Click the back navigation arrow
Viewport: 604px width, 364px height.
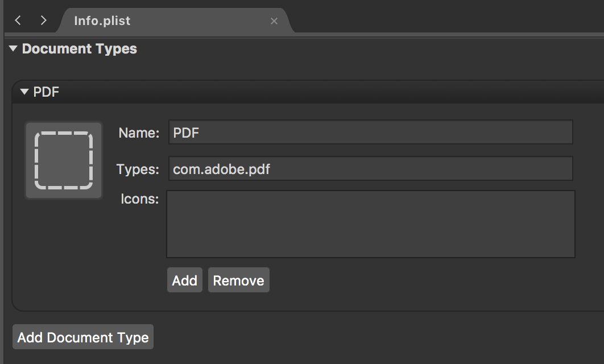tap(18, 20)
